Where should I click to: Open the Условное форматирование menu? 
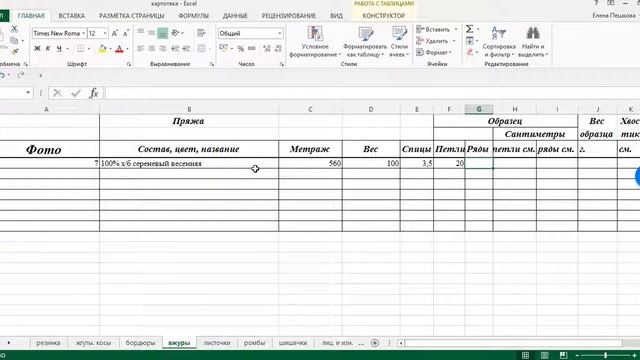315,42
